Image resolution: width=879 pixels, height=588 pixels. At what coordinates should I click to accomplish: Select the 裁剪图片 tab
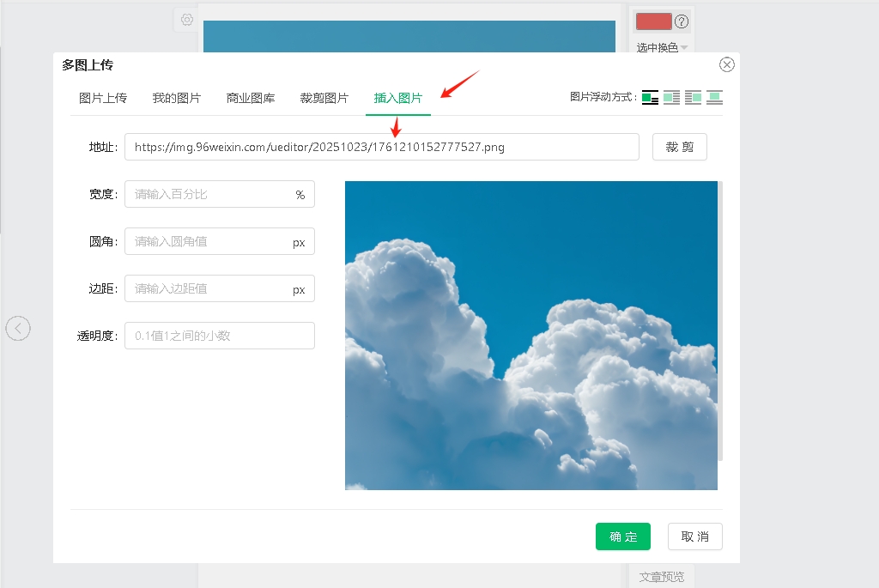pos(324,98)
